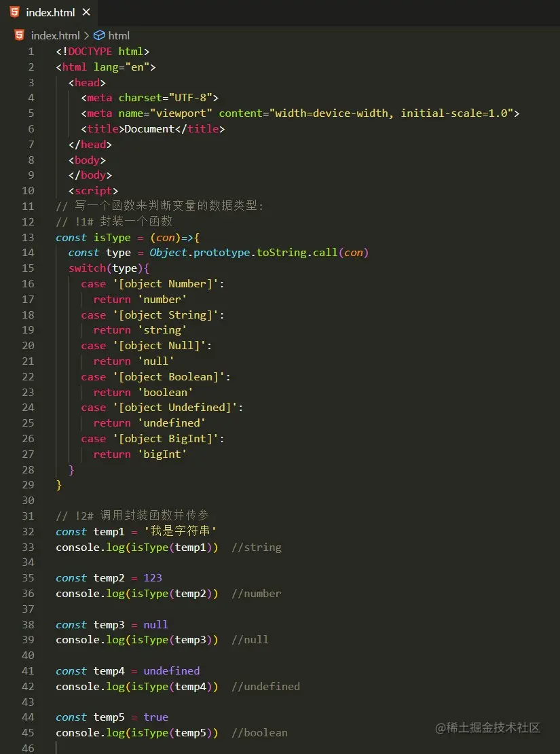Click the '[object Boolean]' case string
The height and width of the screenshot is (754, 560).
(x=169, y=377)
